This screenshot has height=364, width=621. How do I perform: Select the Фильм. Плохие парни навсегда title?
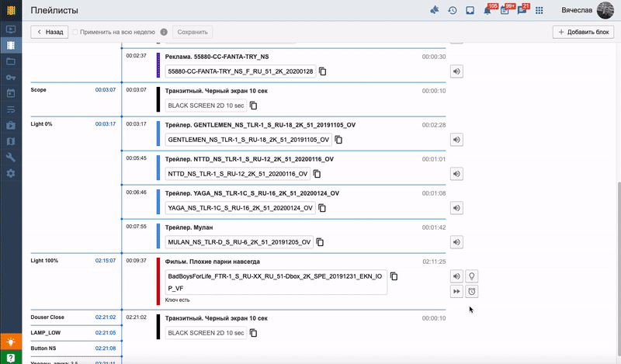pyautogui.click(x=212, y=262)
